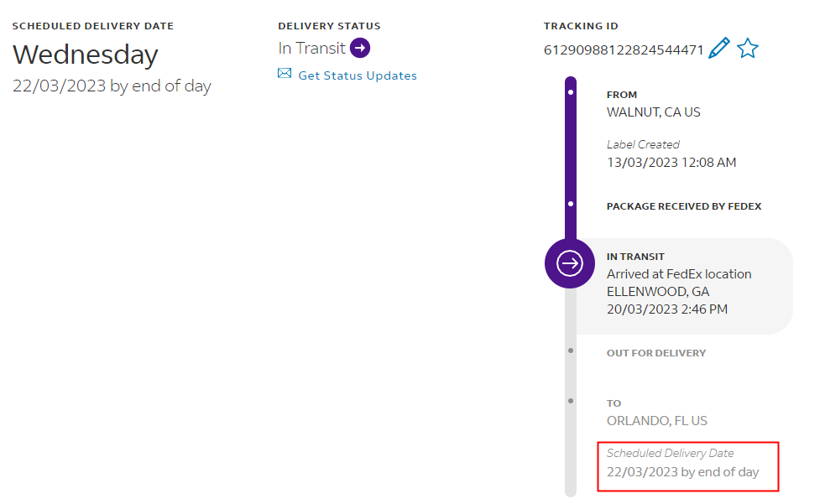Click the pencil edit icon beside tracking ID

pyautogui.click(x=719, y=48)
